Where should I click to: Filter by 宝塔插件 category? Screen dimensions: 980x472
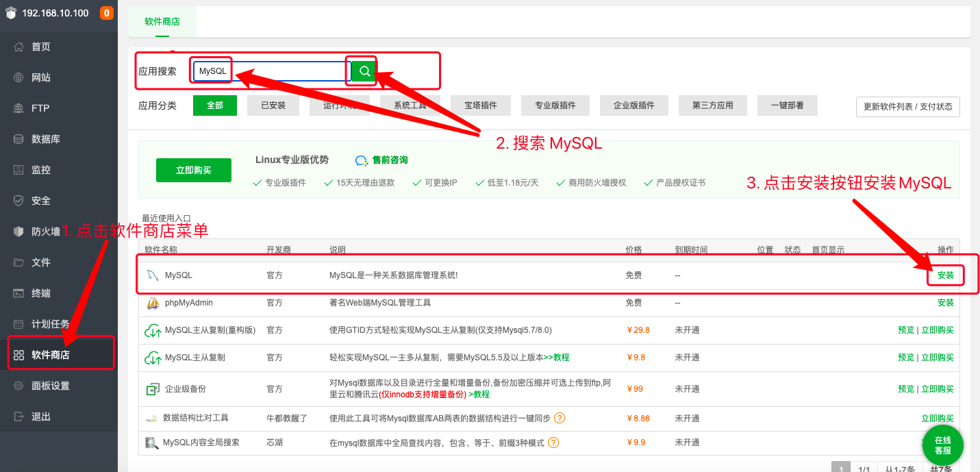pos(481,105)
